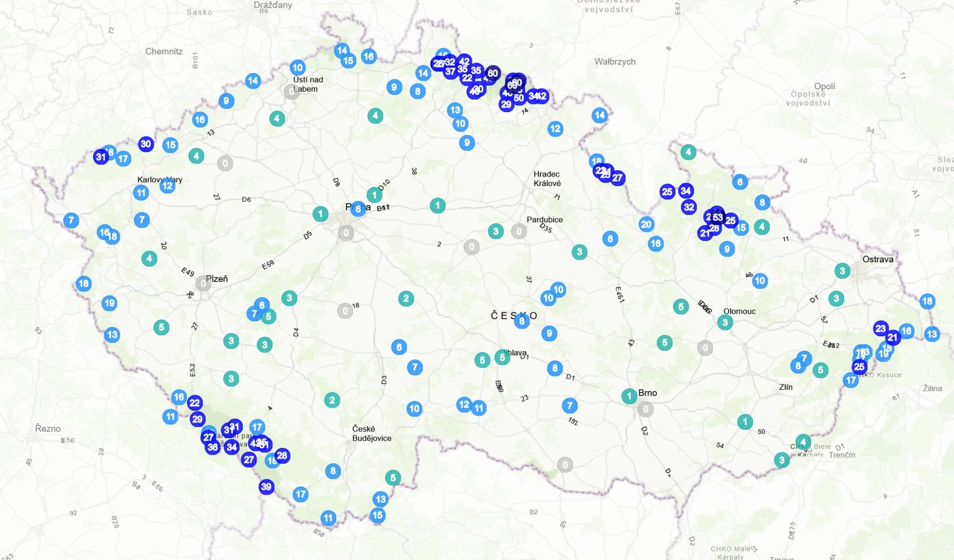Click the dark marker labeled 60
The image size is (954, 560).
click(493, 73)
